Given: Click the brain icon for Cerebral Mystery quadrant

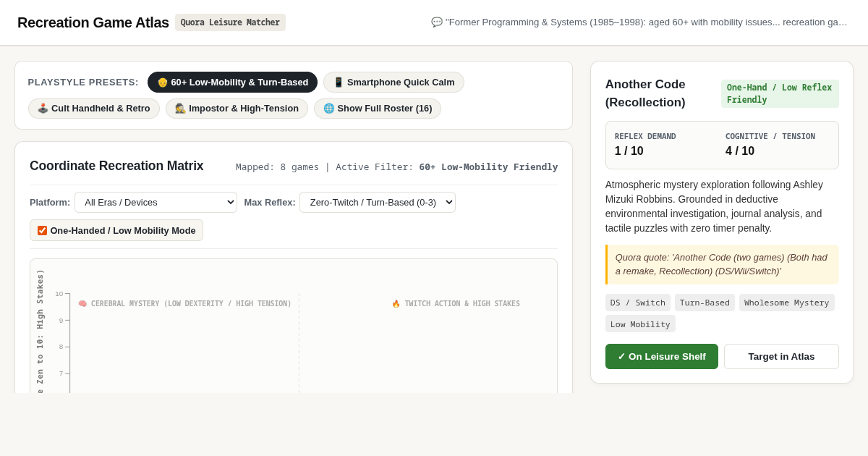Looking at the screenshot, I should click(x=82, y=304).
